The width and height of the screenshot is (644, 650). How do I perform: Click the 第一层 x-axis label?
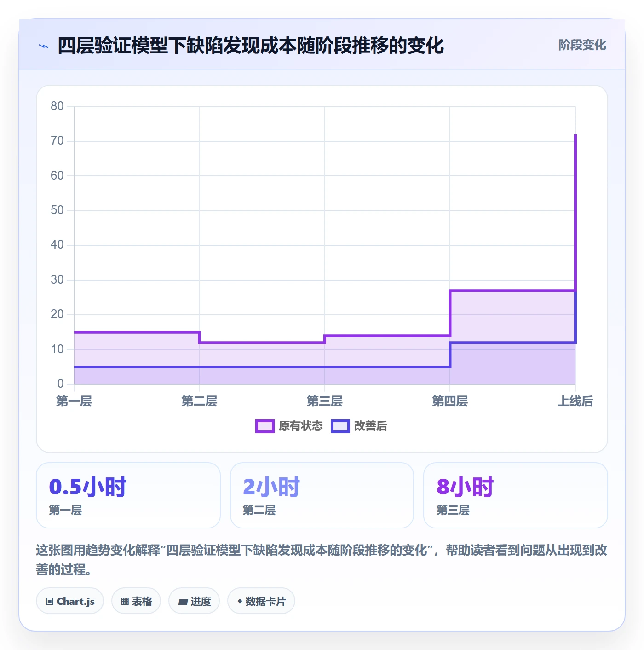(74, 401)
